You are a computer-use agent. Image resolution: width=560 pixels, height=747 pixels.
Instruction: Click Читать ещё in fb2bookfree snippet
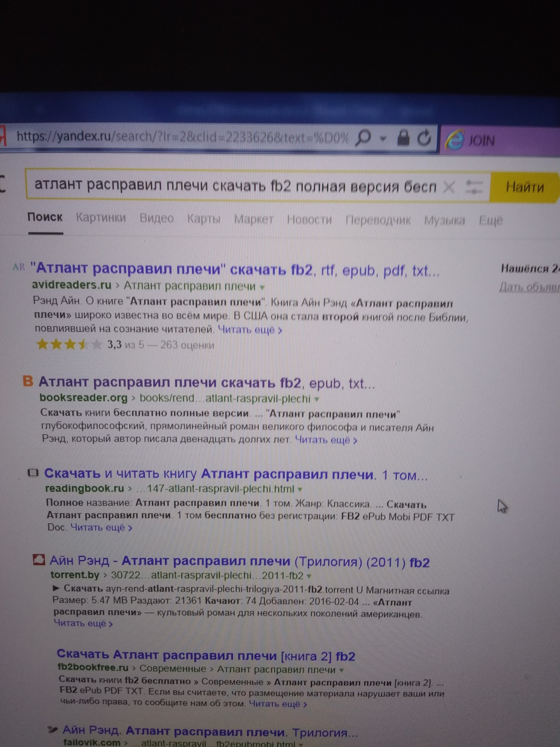pyautogui.click(x=278, y=704)
